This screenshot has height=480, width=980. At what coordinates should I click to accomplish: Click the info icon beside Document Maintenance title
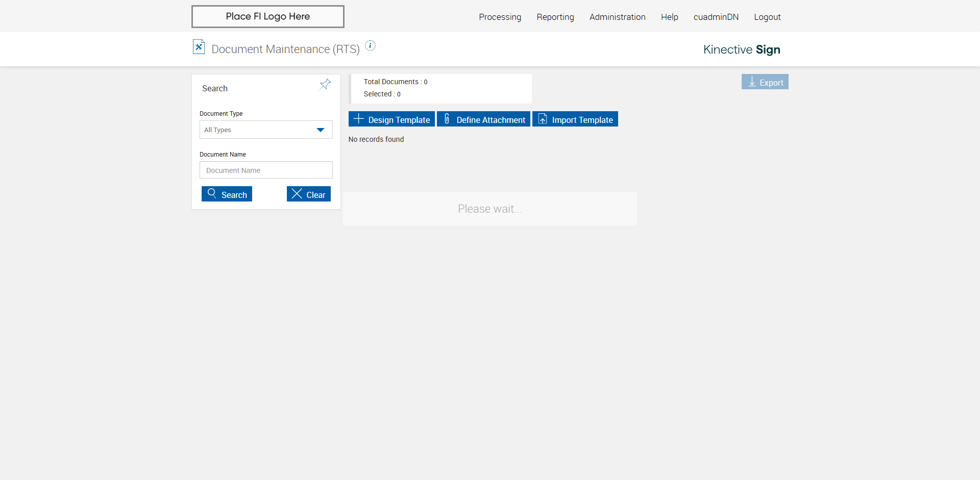[371, 46]
